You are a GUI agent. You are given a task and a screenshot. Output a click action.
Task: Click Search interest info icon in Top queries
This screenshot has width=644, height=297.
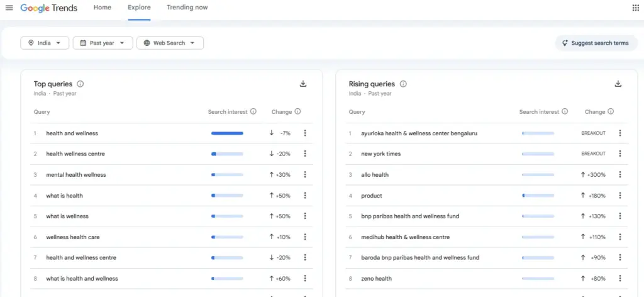(x=253, y=111)
